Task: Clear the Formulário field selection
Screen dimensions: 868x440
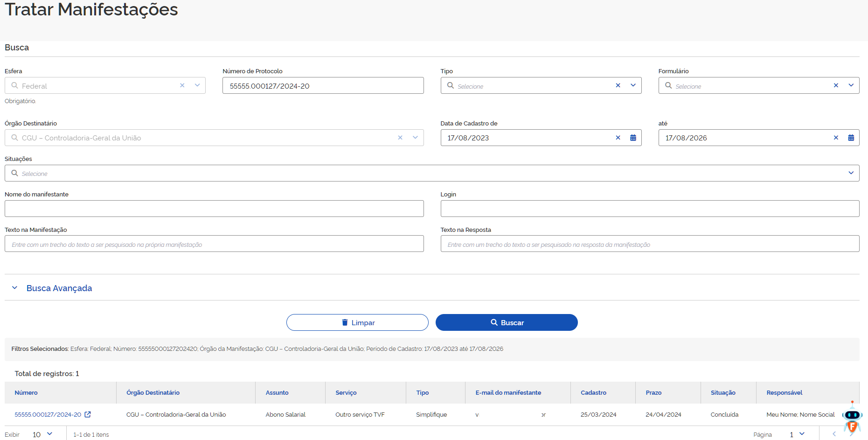Action: click(x=836, y=85)
